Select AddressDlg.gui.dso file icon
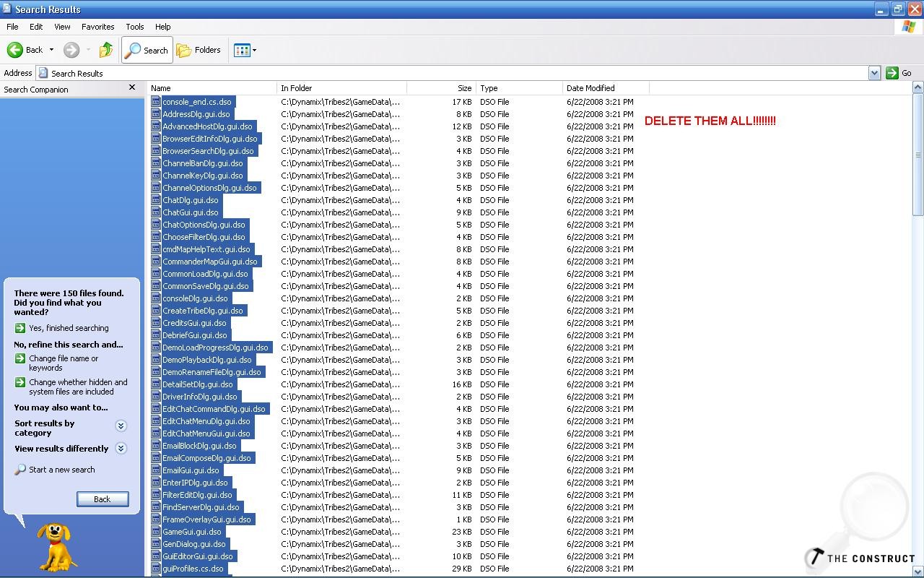Image resolution: width=924 pixels, height=578 pixels. [156, 114]
